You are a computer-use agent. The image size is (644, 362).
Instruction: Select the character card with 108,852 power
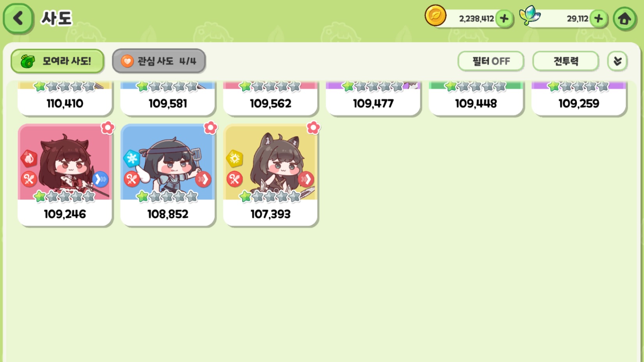[168, 175]
